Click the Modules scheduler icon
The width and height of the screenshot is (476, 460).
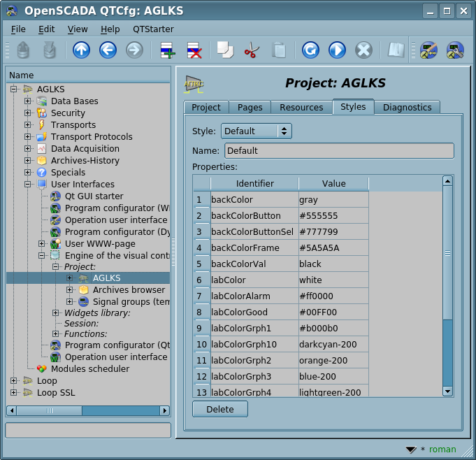coord(42,368)
